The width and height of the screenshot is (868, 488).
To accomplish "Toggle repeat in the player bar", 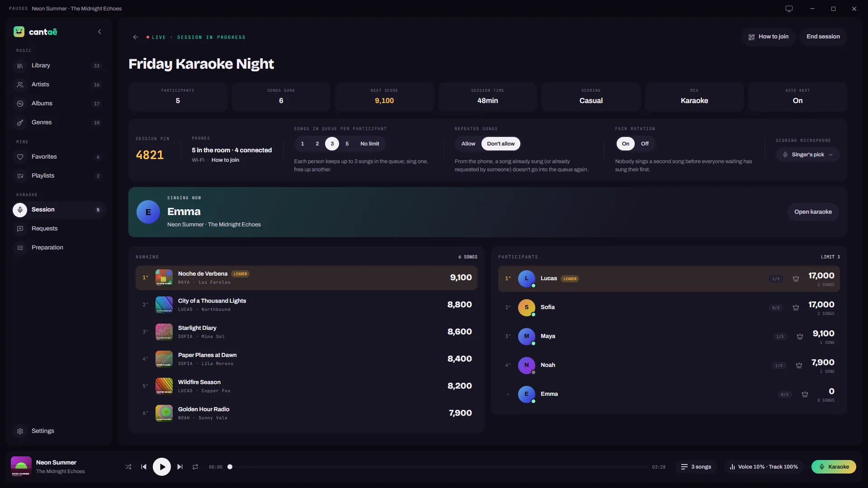I will [195, 467].
